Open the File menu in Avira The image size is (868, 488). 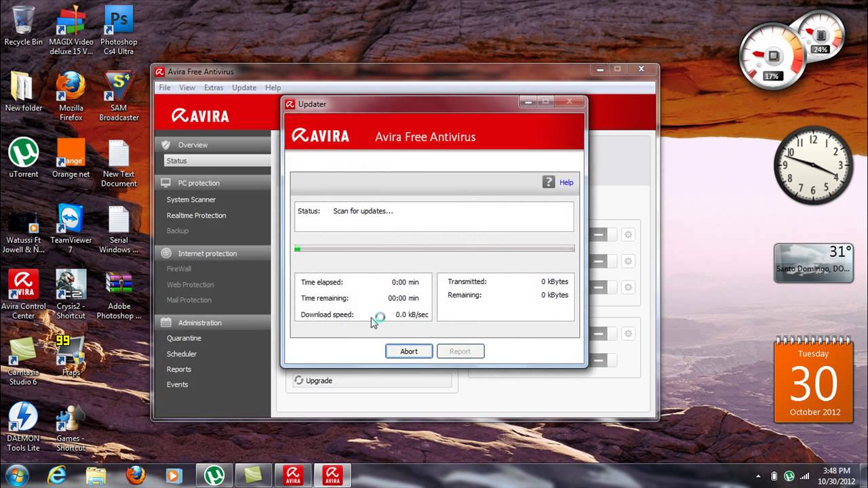click(165, 87)
